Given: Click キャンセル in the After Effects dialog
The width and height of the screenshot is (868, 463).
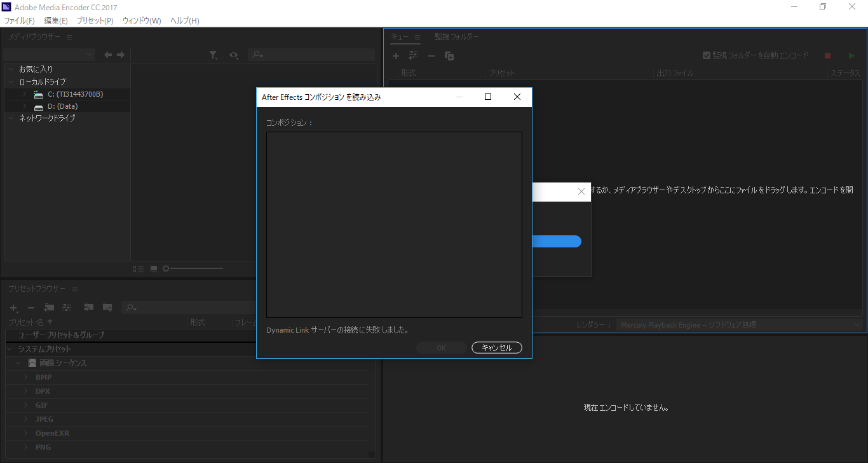Looking at the screenshot, I should point(497,348).
